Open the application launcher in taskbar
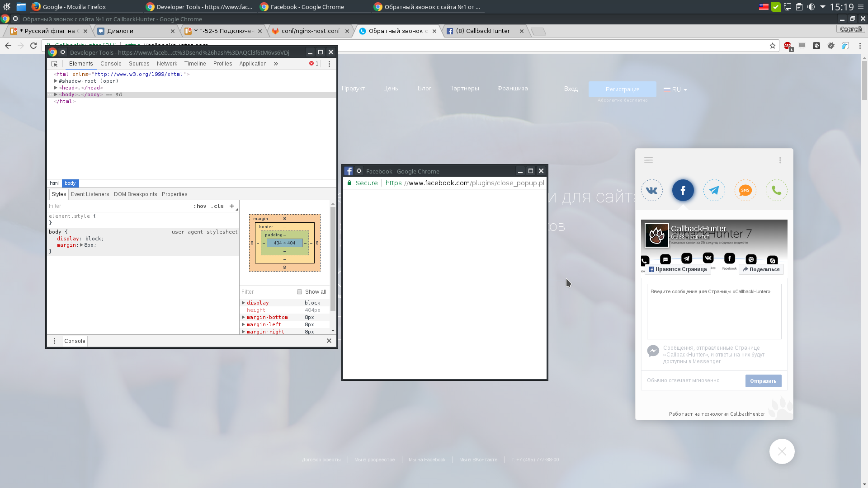 point(7,7)
